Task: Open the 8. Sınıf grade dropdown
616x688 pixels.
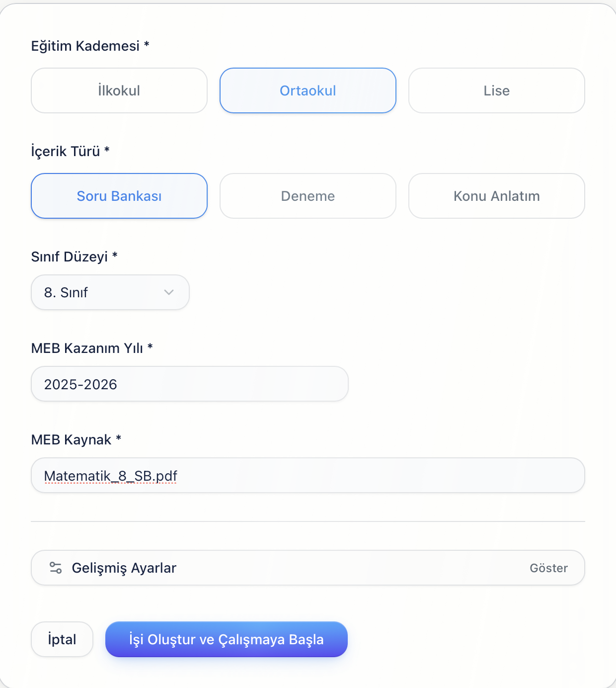Action: click(110, 292)
